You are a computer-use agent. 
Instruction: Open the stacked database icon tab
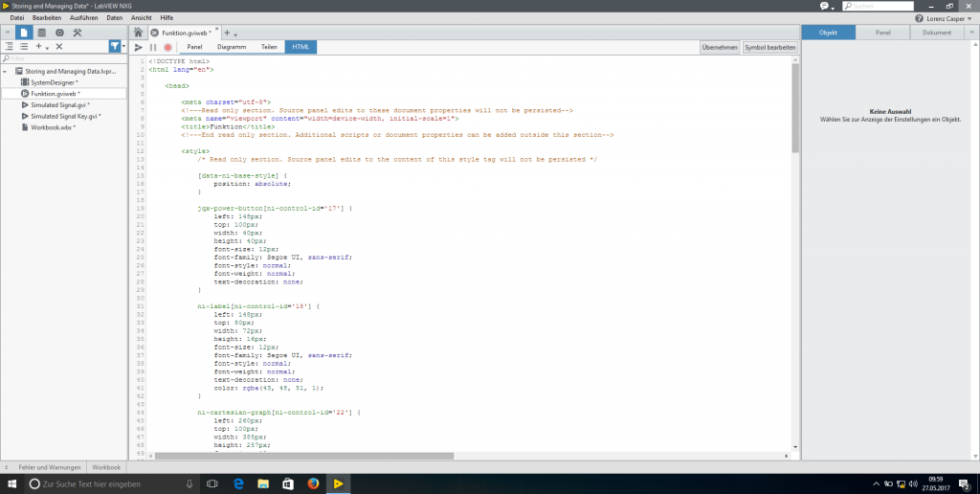coord(42,33)
